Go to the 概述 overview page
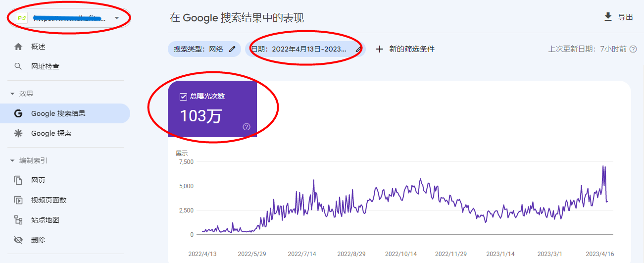Viewport: 644px width, 263px height. point(38,47)
